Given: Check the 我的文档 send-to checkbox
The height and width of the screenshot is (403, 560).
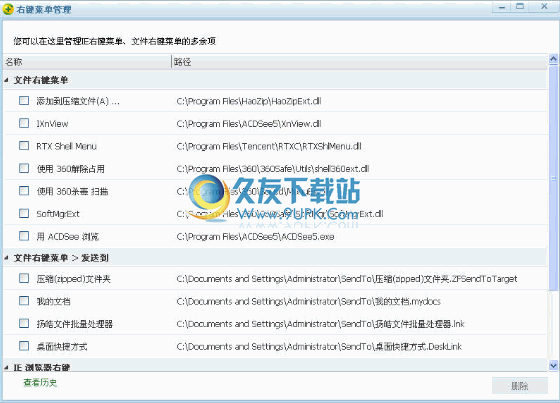Looking at the screenshot, I should [x=24, y=301].
